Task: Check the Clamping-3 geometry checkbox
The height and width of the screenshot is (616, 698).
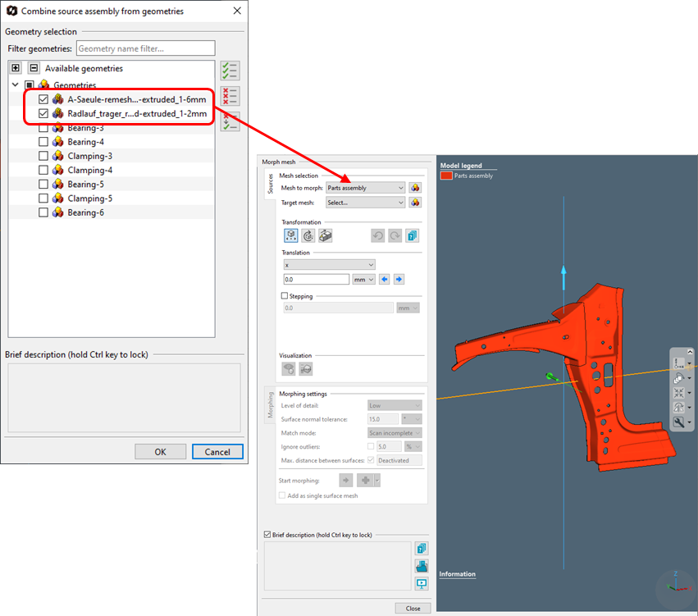Action: click(x=43, y=156)
